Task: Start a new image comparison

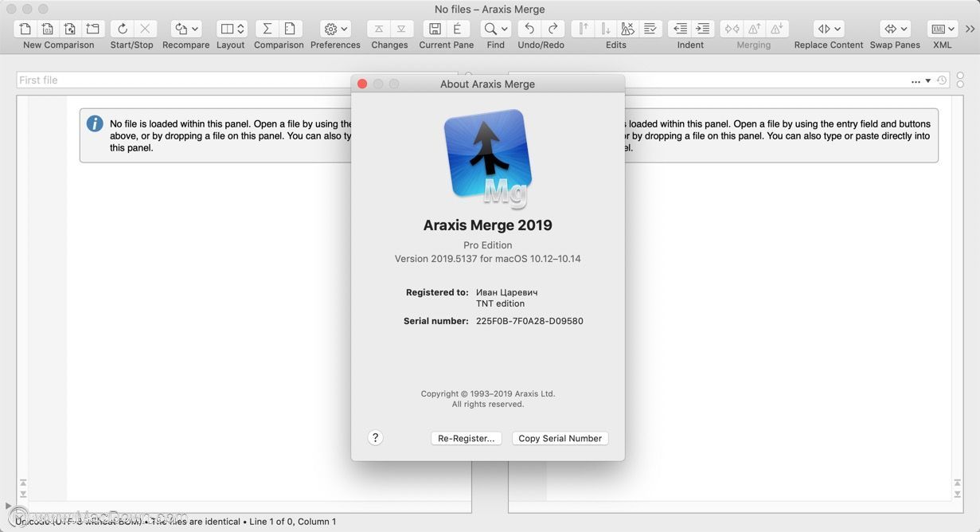Action: click(x=70, y=29)
